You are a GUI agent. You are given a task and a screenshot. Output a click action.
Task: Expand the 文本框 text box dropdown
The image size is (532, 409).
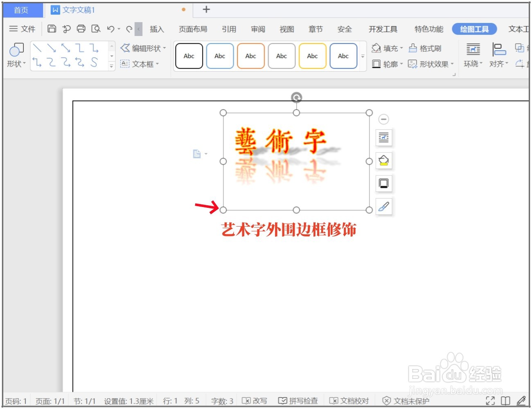click(157, 64)
